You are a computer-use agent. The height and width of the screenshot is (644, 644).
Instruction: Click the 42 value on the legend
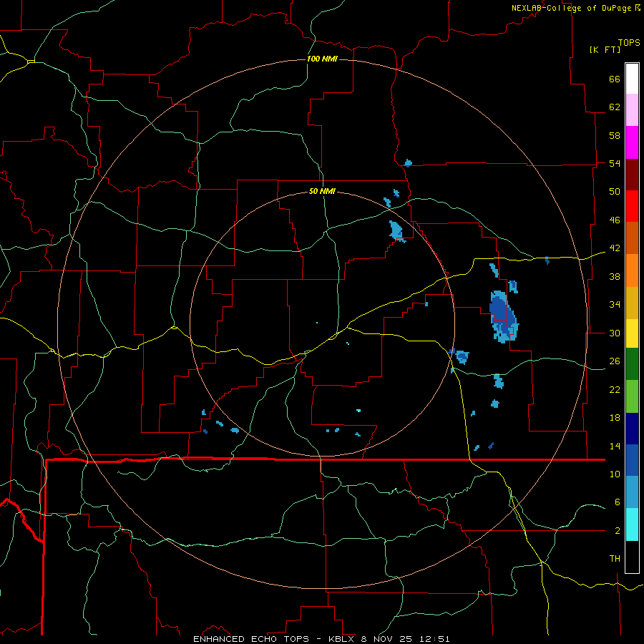[615, 248]
